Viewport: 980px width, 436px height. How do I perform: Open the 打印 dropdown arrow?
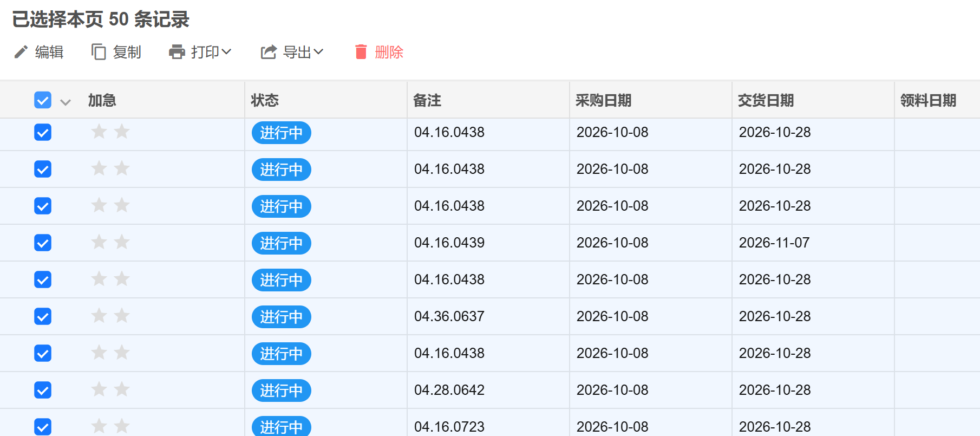(226, 52)
